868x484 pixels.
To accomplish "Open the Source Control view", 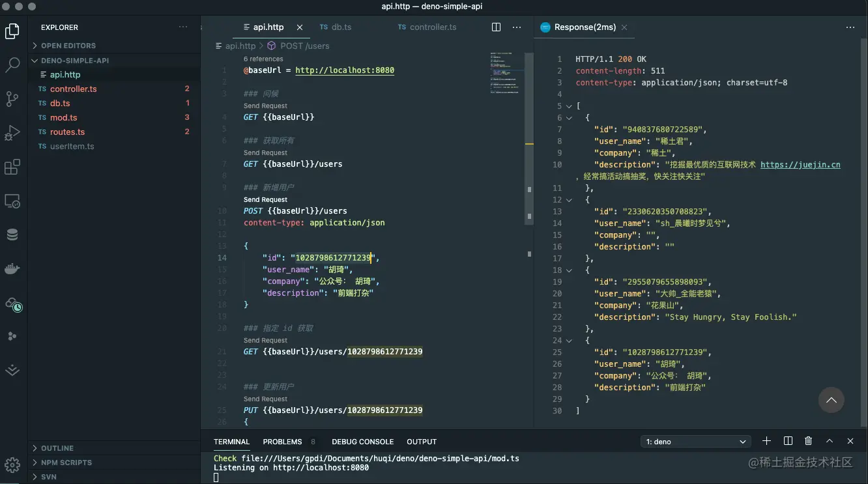I will coord(12,99).
